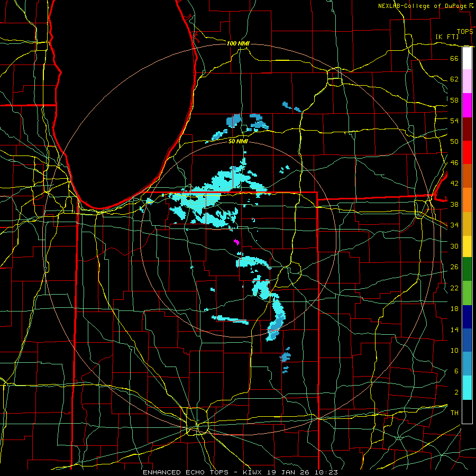Click the gold legend swatch near 34
Screen dimensions: 476x476
pyautogui.click(x=467, y=224)
